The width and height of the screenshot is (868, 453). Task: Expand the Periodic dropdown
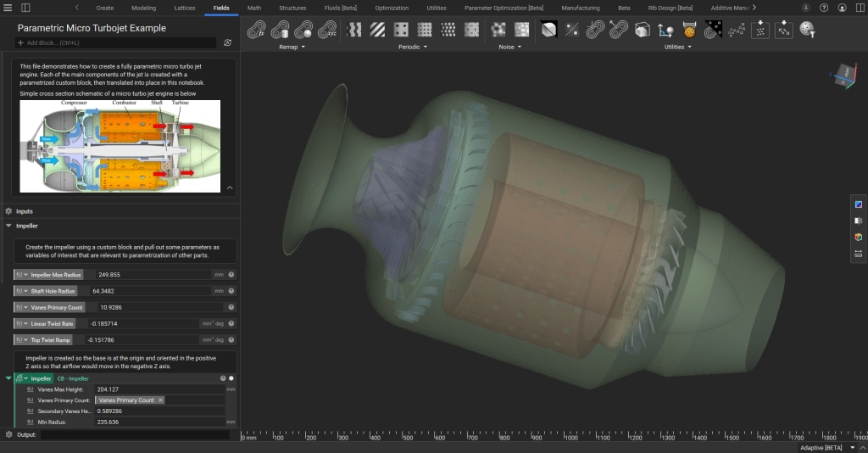(x=413, y=48)
